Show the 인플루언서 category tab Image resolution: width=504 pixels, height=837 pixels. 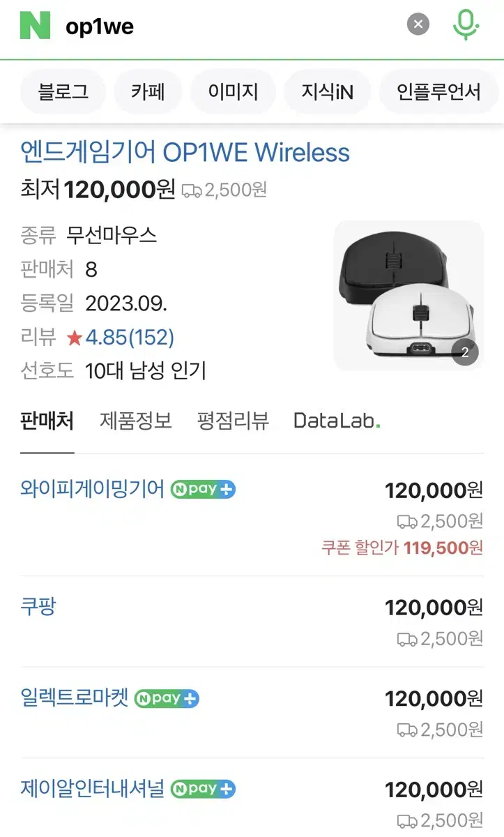tap(438, 91)
